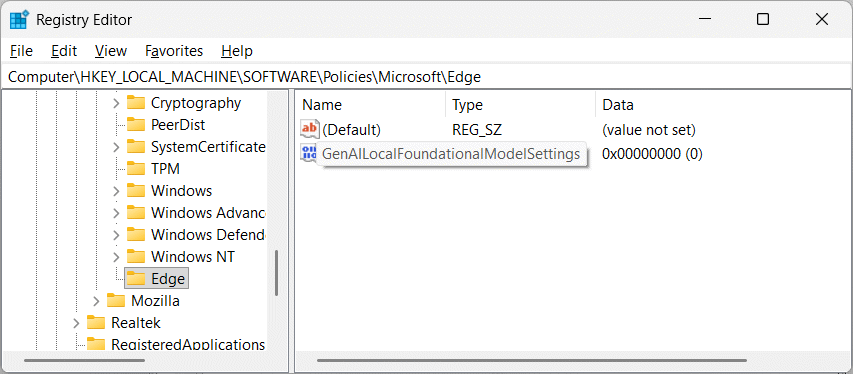
Task: Expand the Windows Advanced key
Action: [116, 213]
